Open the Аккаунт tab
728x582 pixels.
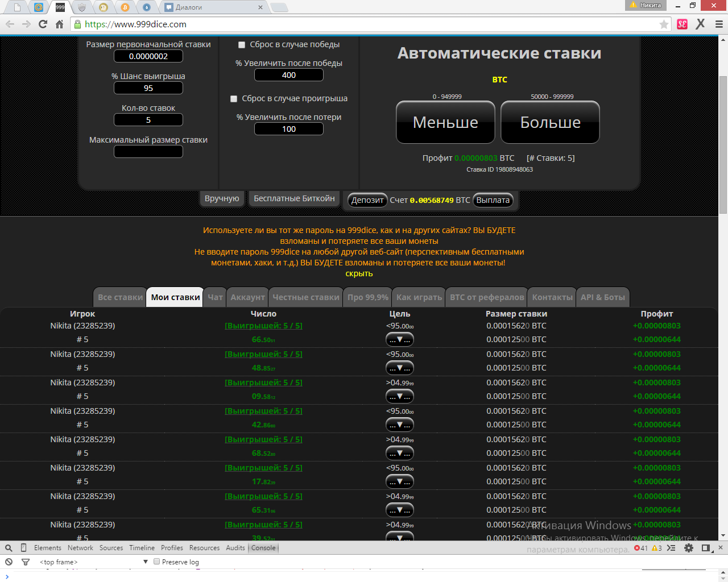point(247,297)
